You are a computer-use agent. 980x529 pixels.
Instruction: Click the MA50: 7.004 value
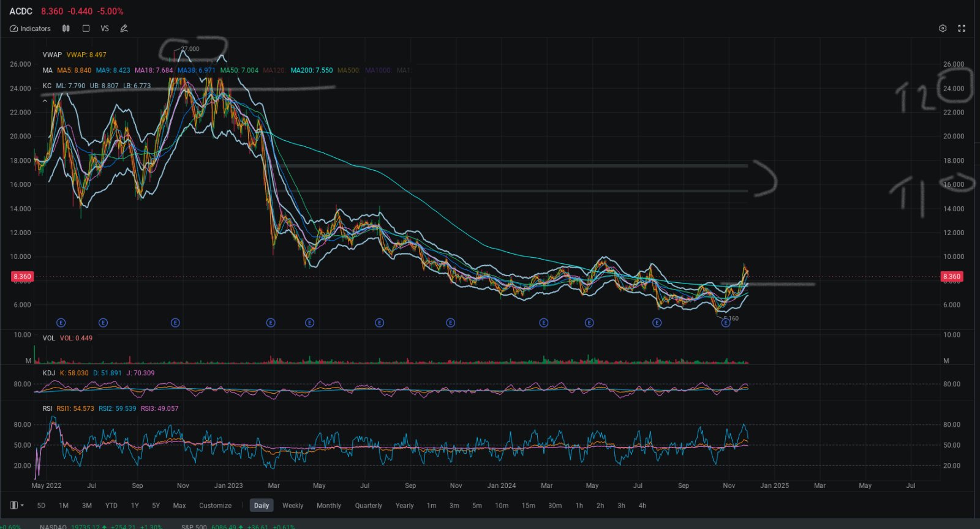[239, 70]
